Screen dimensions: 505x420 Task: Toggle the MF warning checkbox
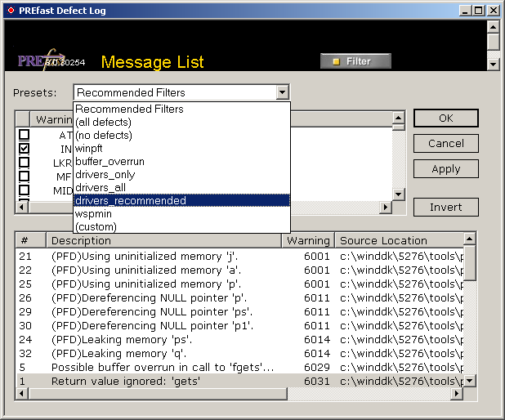click(x=25, y=176)
